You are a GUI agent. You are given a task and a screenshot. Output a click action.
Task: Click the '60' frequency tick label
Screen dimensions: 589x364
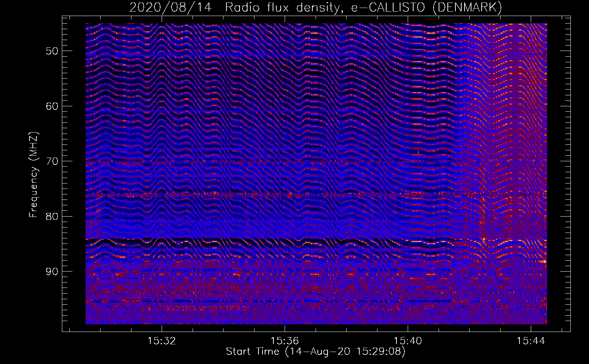click(x=52, y=106)
